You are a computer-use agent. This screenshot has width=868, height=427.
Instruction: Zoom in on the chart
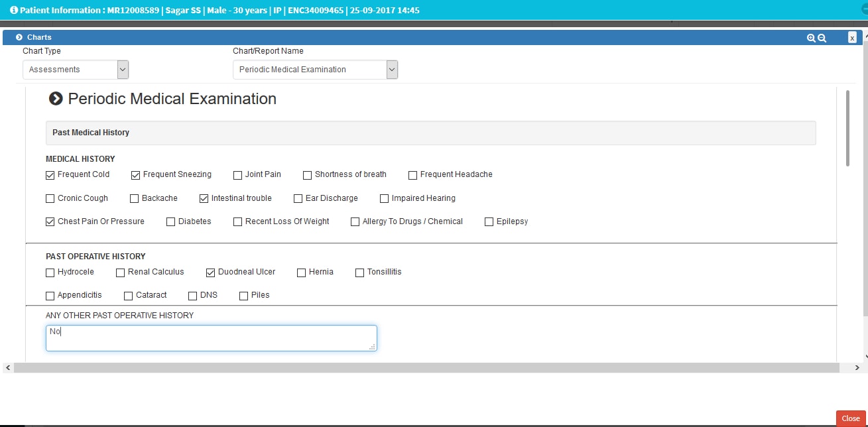810,38
